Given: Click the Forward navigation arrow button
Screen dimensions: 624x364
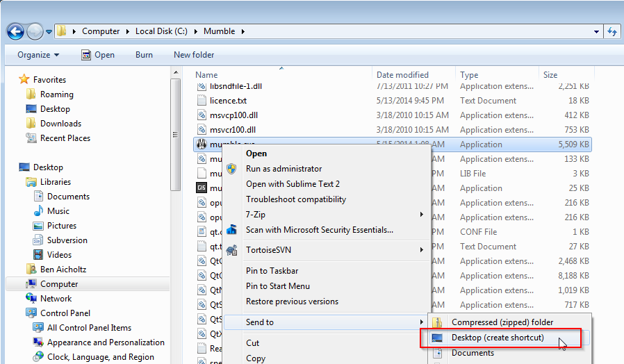Looking at the screenshot, I should coord(35,31).
